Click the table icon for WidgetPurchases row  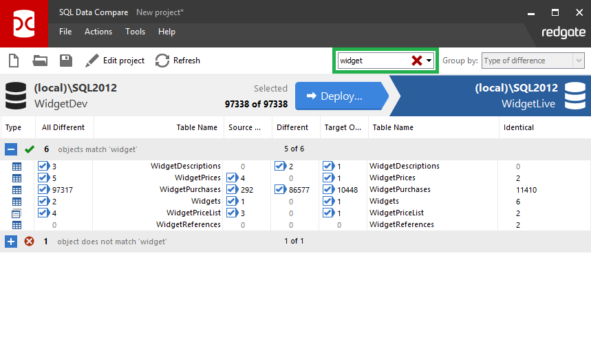17,190
